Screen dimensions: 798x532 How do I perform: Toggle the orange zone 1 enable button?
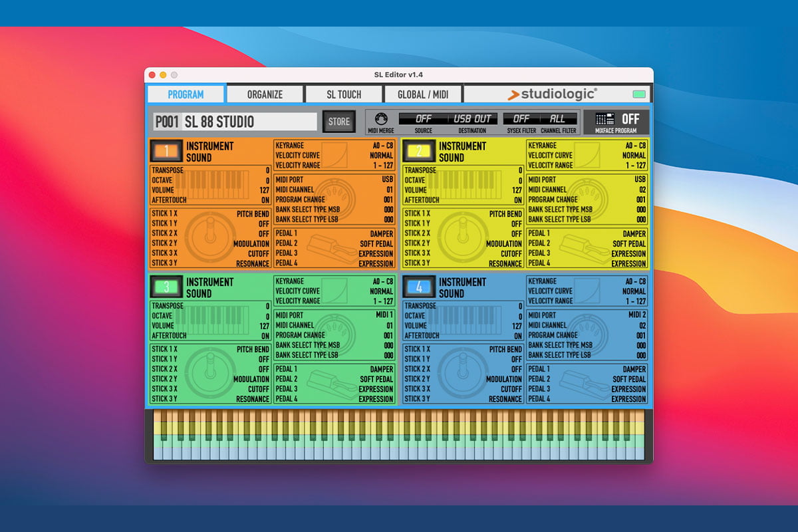[166, 152]
